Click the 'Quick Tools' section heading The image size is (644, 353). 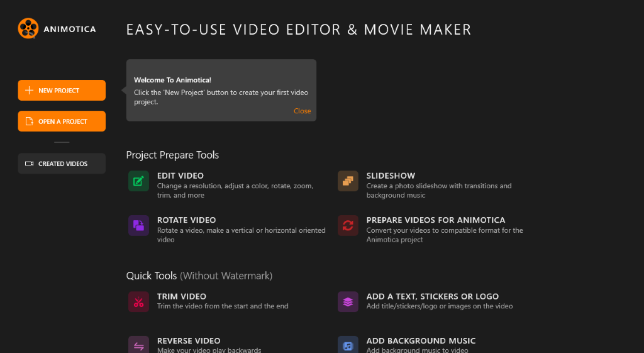point(152,276)
